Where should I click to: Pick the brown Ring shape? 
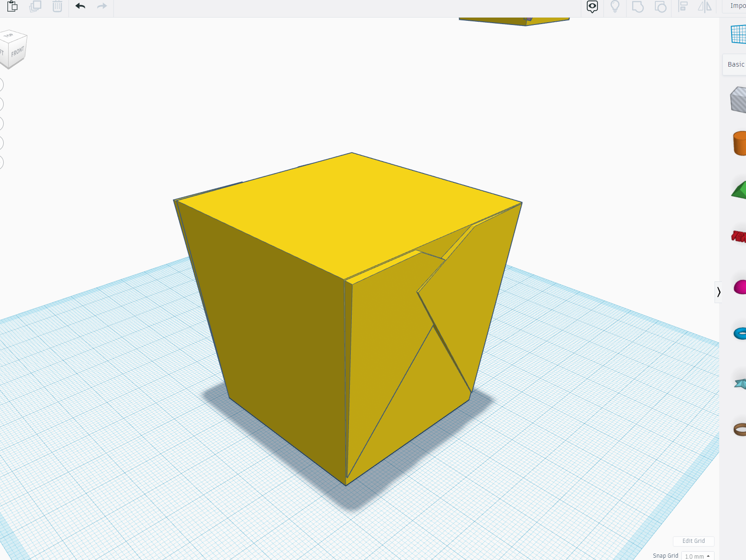(740, 429)
